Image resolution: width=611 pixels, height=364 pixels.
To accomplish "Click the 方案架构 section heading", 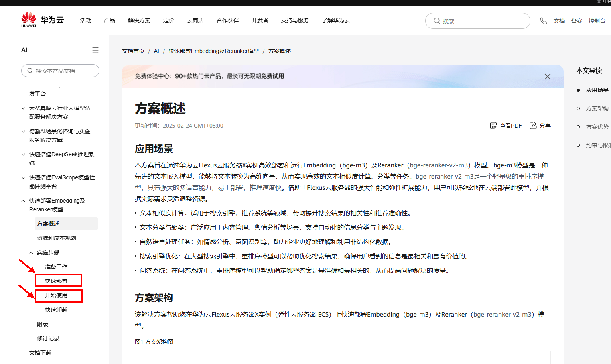I will (x=154, y=298).
